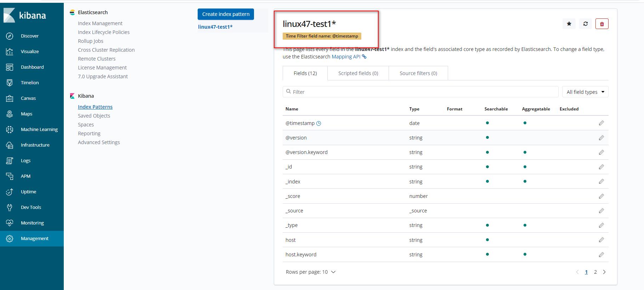The width and height of the screenshot is (644, 290).
Task: Open Index Lifecycle Policies item
Action: (104, 32)
